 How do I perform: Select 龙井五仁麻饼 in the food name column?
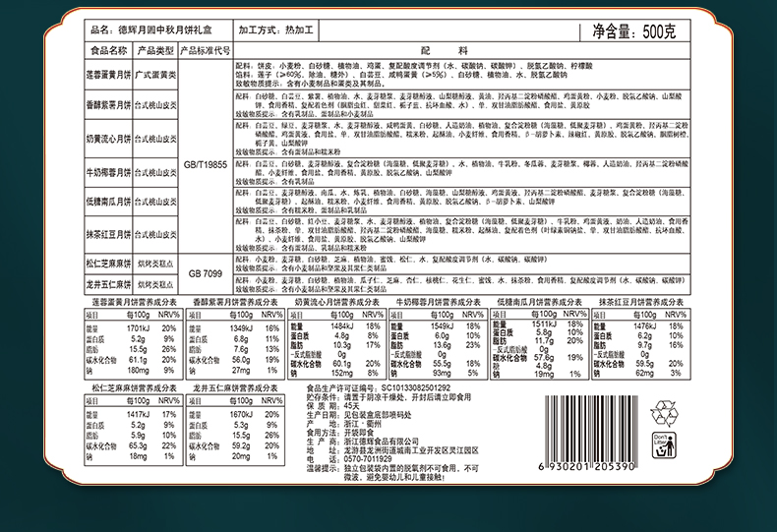coord(108,284)
